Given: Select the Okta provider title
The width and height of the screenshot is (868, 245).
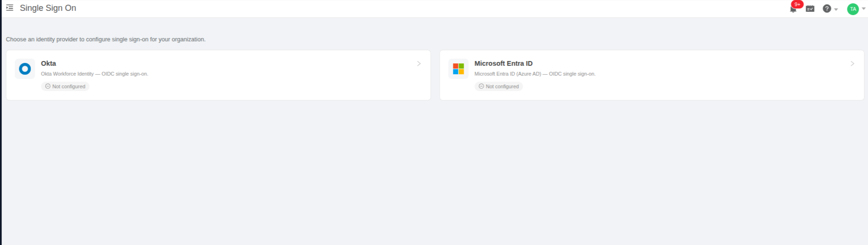Looking at the screenshot, I should point(48,63).
